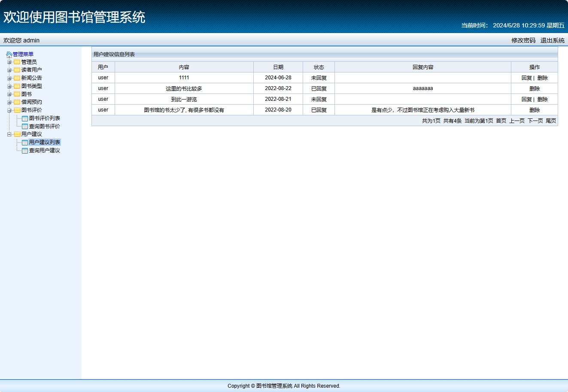Image resolution: width=568 pixels, height=392 pixels.
Task: Open the 修改密码 link
Action: (523, 40)
